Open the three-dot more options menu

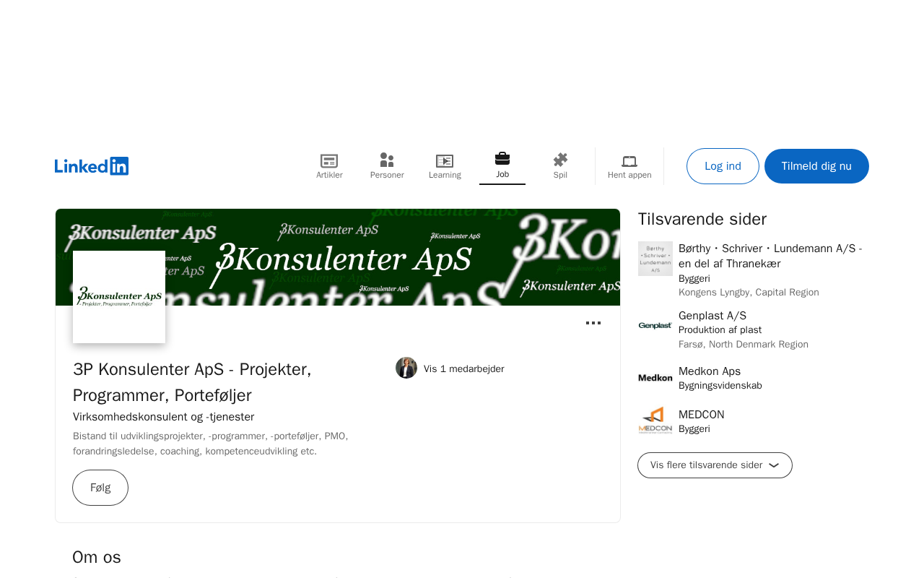[593, 323]
